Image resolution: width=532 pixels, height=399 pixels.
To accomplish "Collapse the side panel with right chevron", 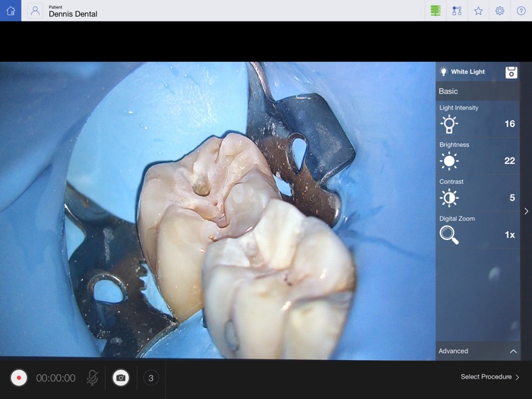I will coord(526,212).
